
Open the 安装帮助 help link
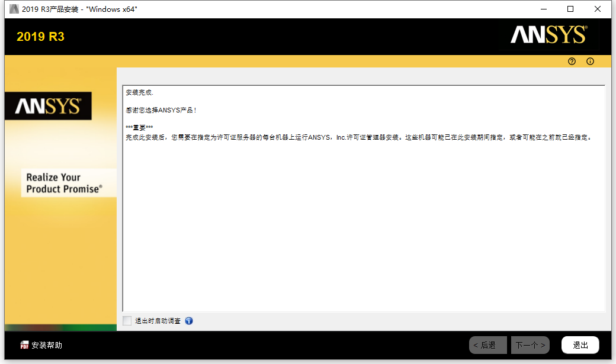pyautogui.click(x=47, y=345)
